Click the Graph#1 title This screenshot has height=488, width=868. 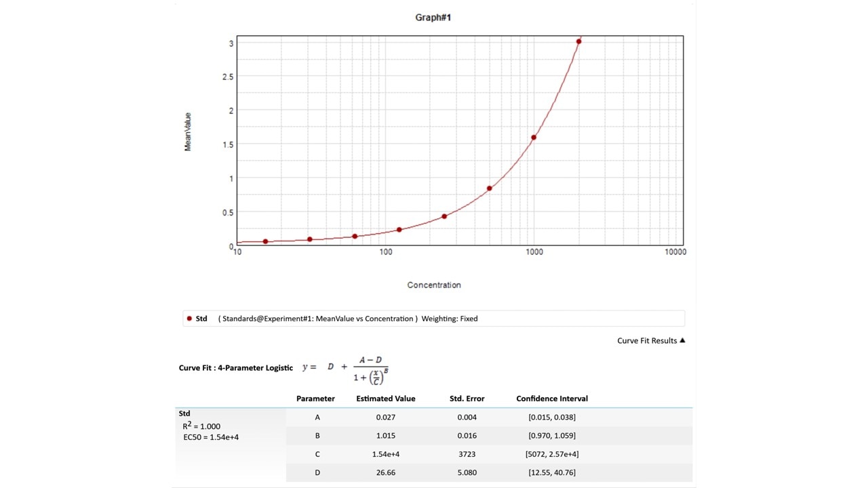click(x=433, y=18)
